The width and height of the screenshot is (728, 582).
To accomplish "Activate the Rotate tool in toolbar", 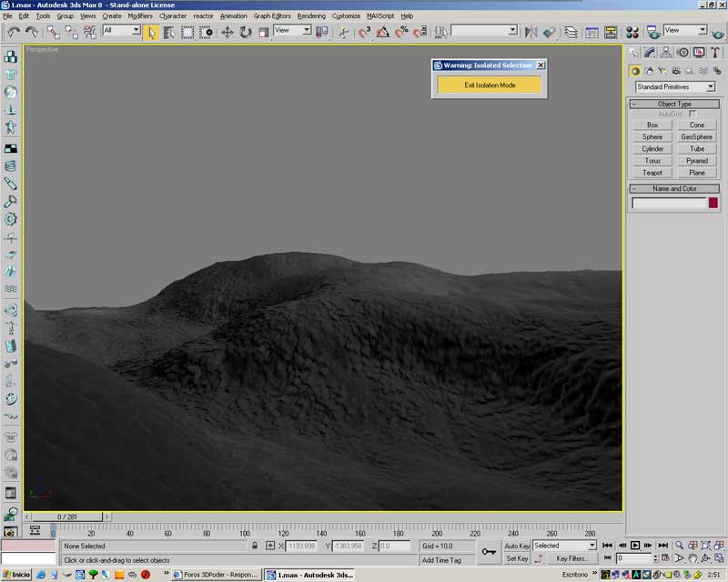I will 246,32.
